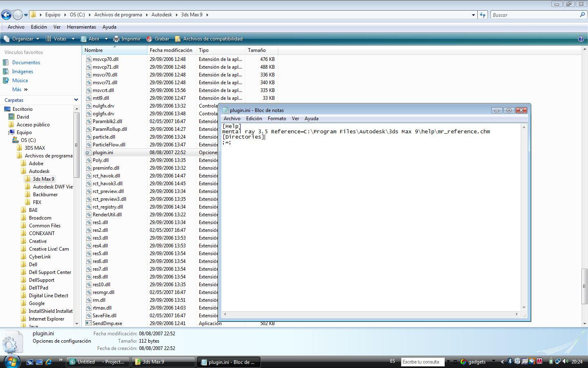The image size is (588, 368).
Task: Click the Archivos de programa breadcrumb
Action: pyautogui.click(x=118, y=15)
